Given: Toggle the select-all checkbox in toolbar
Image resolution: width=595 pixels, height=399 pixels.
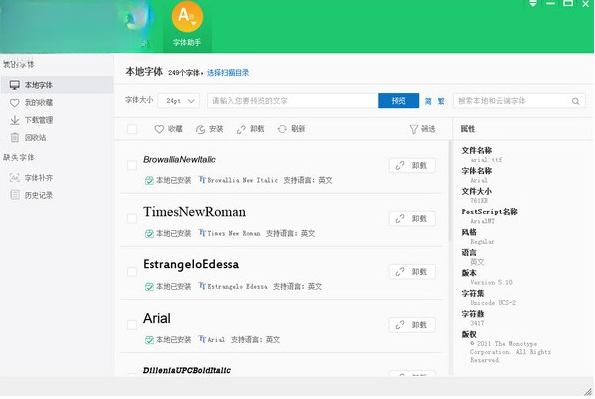Looking at the screenshot, I should pos(132,129).
